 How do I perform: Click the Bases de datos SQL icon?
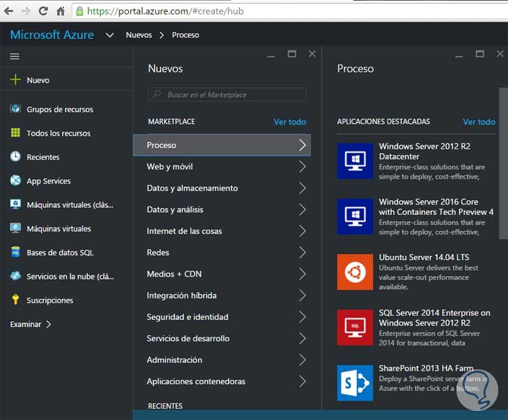tap(15, 252)
